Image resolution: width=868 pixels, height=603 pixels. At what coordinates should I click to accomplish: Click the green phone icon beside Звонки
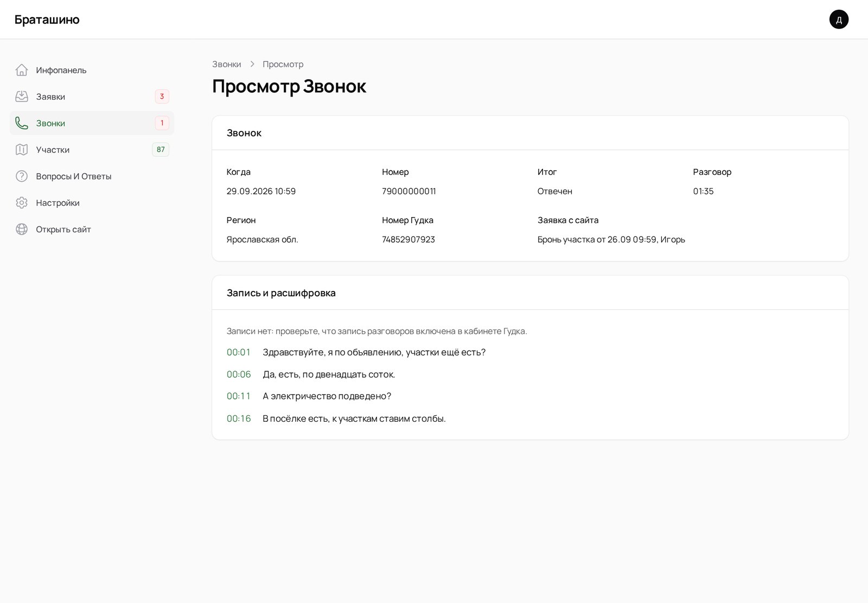(22, 123)
